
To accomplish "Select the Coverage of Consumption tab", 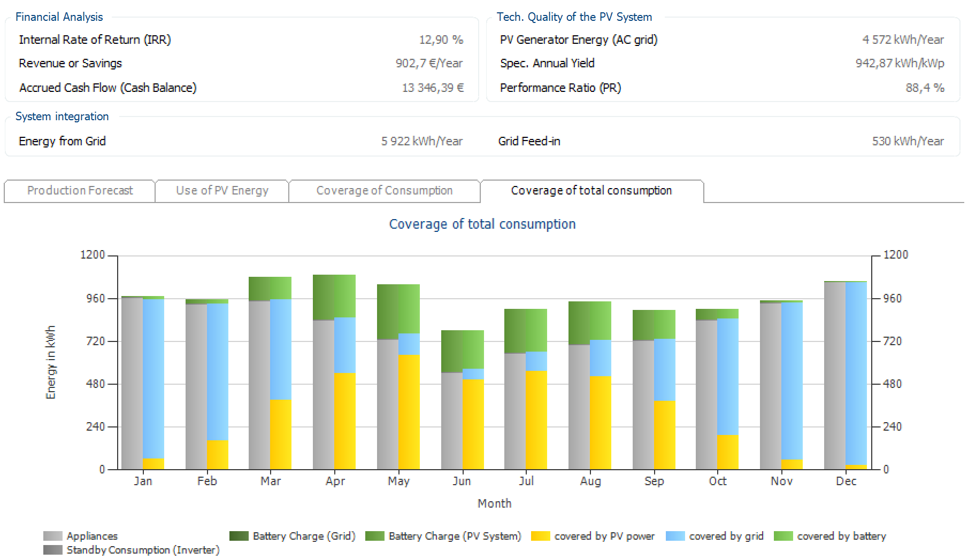I will [x=384, y=191].
